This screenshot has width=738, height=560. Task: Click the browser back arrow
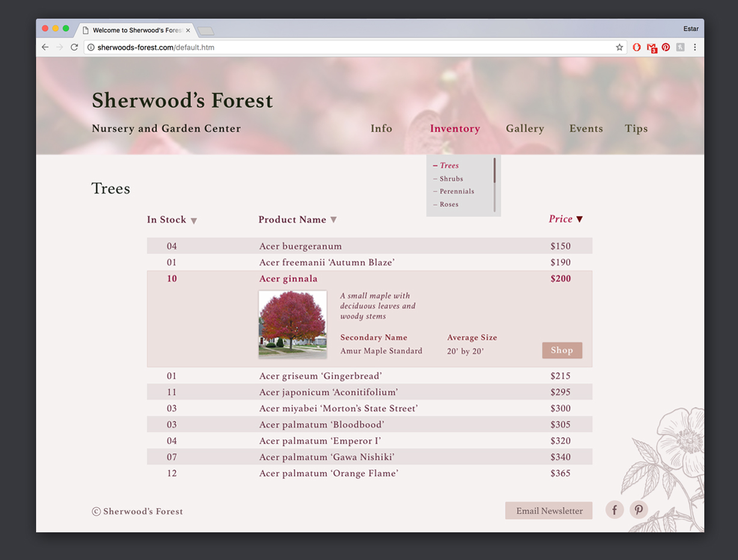pos(45,48)
